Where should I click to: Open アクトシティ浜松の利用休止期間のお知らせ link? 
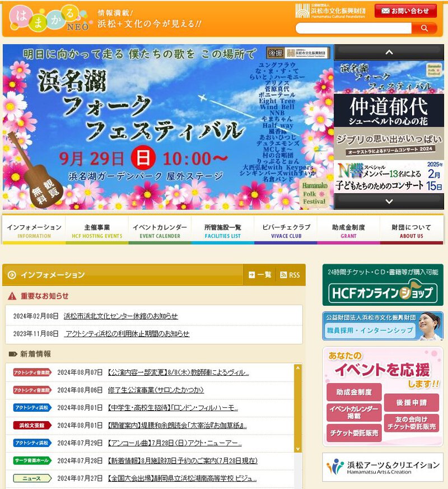(x=127, y=334)
